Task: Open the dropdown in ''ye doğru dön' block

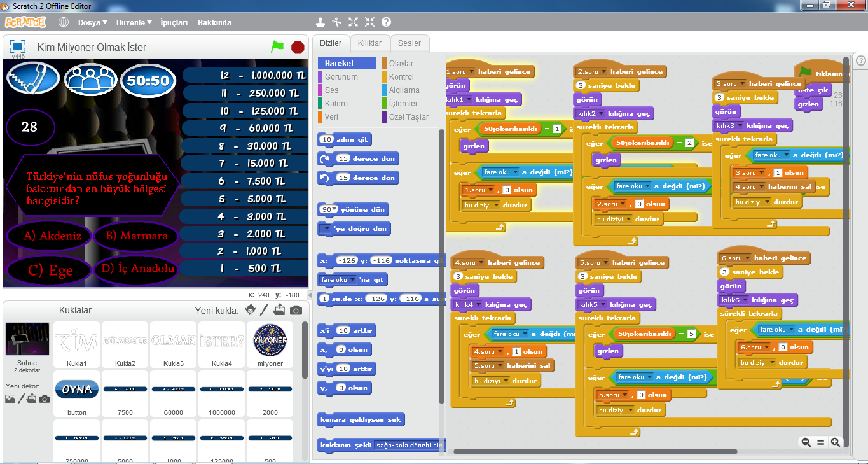Action: 326,228
